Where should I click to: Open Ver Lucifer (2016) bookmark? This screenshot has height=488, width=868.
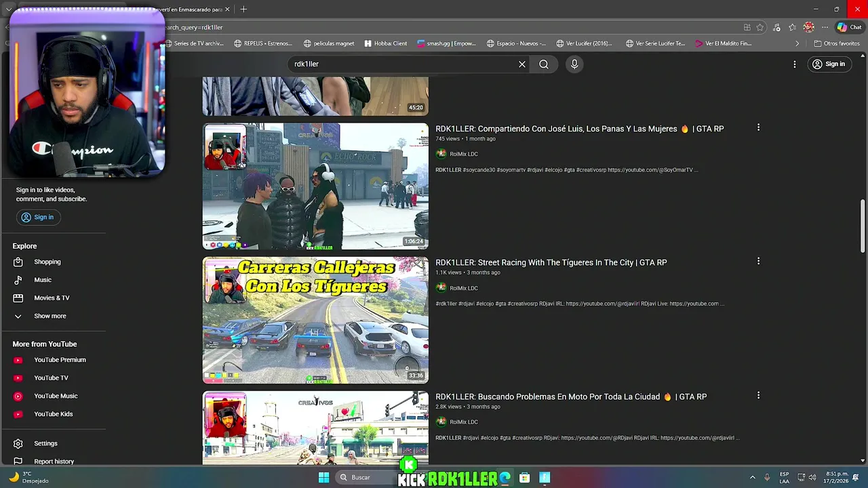click(585, 43)
